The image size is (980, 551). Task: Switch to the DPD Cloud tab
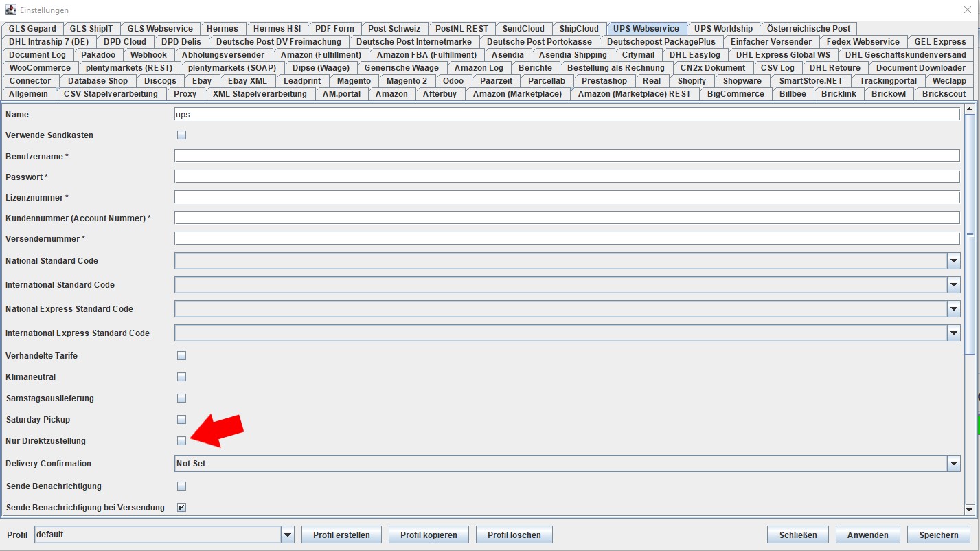coord(125,42)
